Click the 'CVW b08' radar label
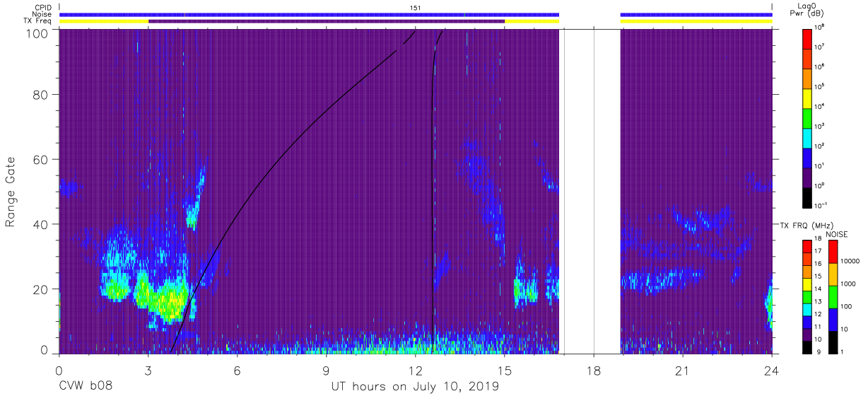 86,387
